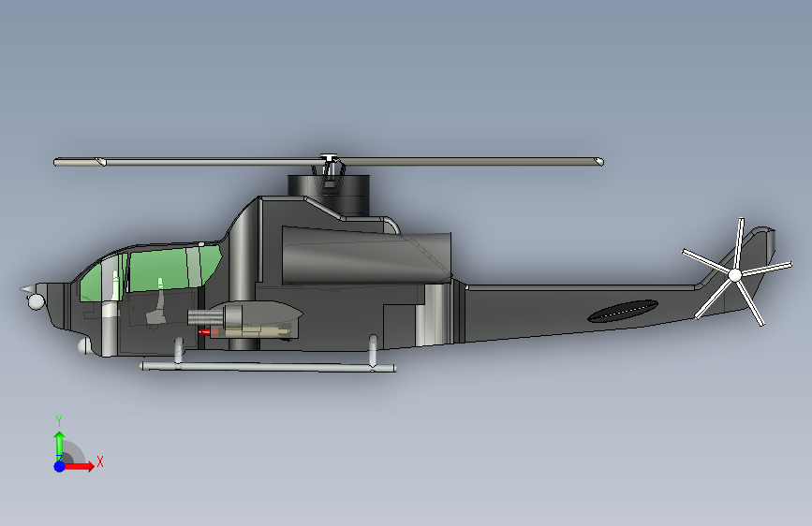
Task: Click the red X axis arrow of the triad
Action: [x=79, y=466]
